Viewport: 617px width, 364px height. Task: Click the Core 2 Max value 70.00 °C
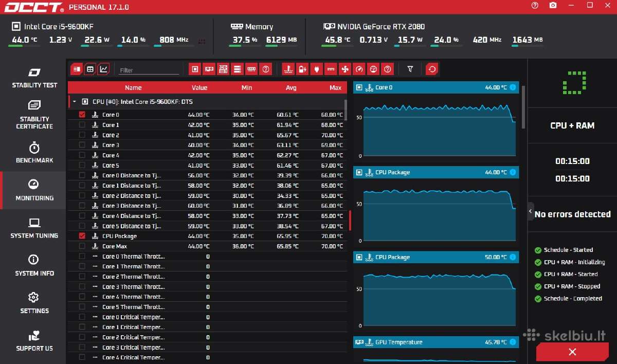coord(332,135)
